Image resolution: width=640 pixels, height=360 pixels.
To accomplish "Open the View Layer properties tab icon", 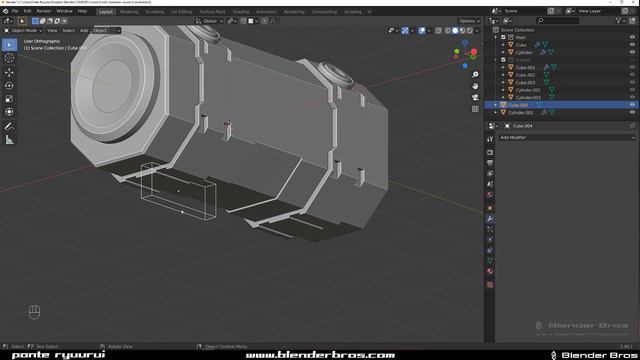I will coord(490,173).
